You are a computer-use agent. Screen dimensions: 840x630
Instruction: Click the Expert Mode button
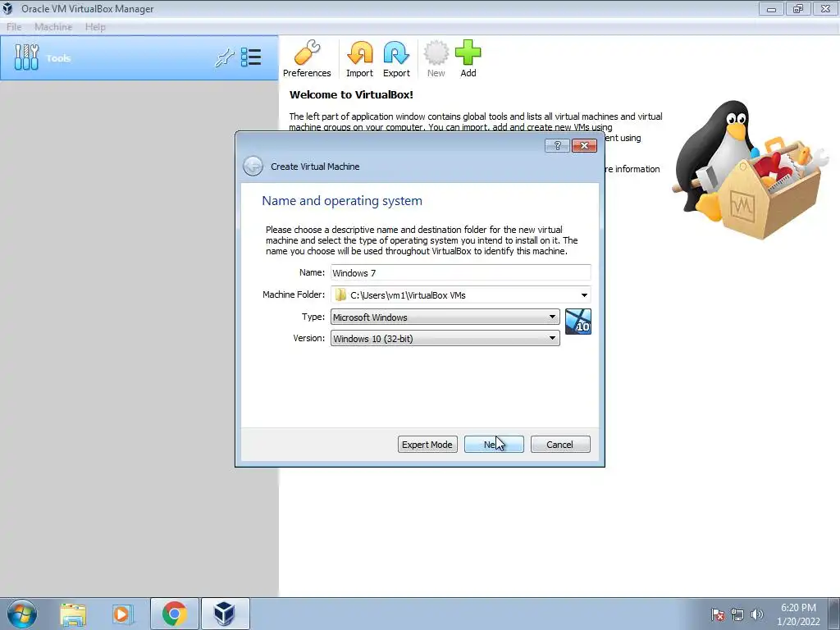tap(427, 444)
